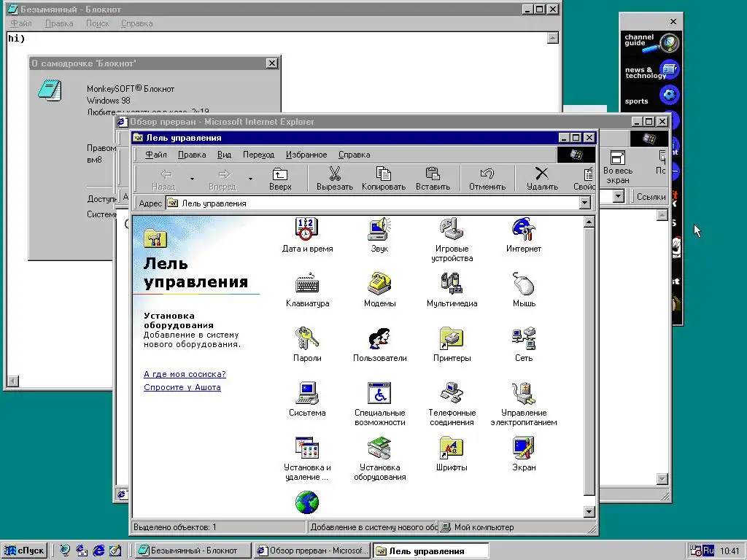The image size is (747, 560).
Task: Select the Установка оборудования icon
Action: [x=379, y=459]
